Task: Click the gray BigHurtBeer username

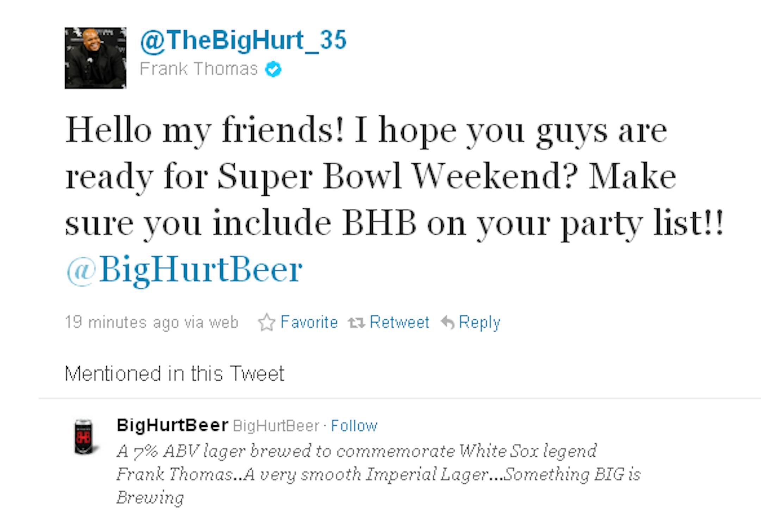Action: pyautogui.click(x=276, y=426)
